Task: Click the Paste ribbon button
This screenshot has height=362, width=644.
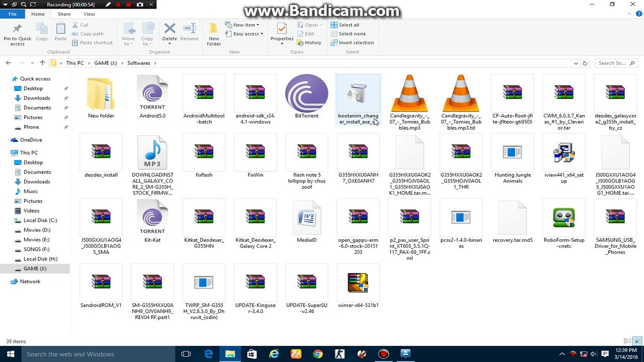Action: pyautogui.click(x=60, y=32)
